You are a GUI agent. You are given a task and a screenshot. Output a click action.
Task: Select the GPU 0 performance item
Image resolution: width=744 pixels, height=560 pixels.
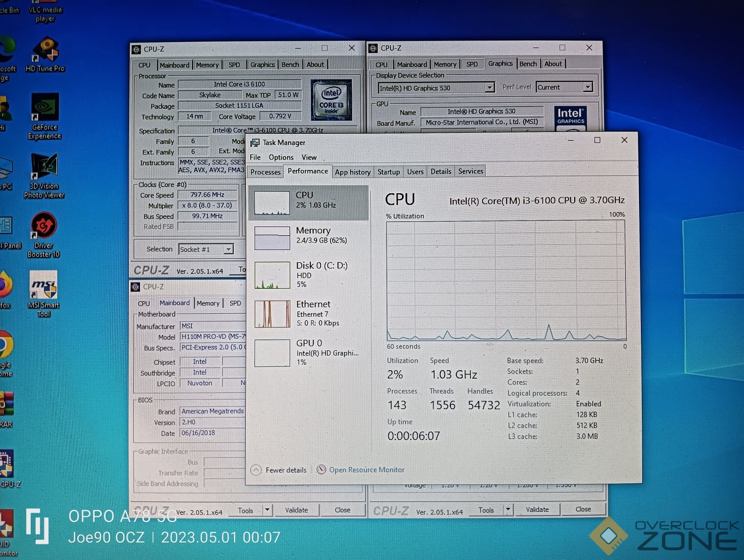pyautogui.click(x=308, y=352)
